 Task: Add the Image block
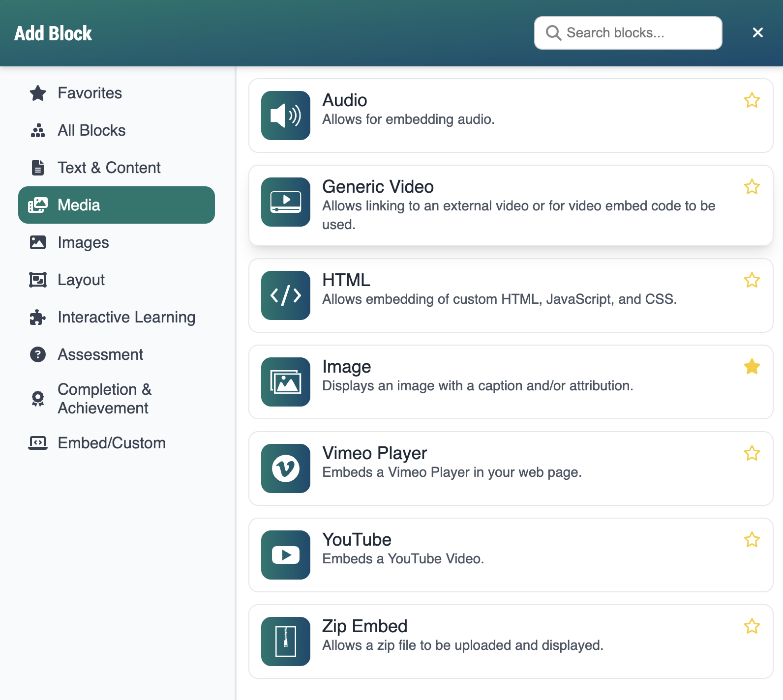click(511, 382)
